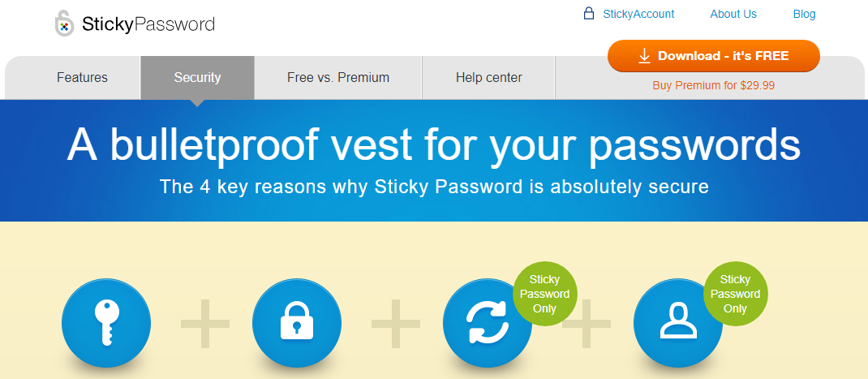Screen dimensions: 868x379
Task: Open the StickyAccount link
Action: (638, 14)
